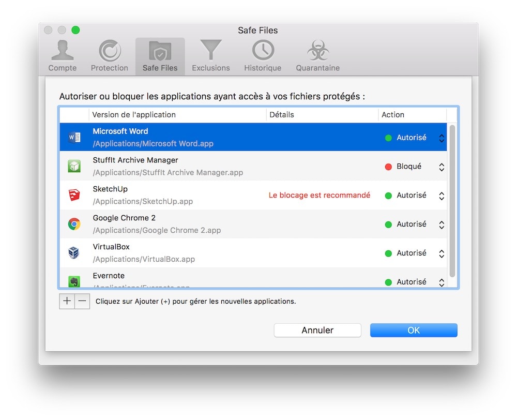Open action dropdown for VirtualBox

point(442,253)
